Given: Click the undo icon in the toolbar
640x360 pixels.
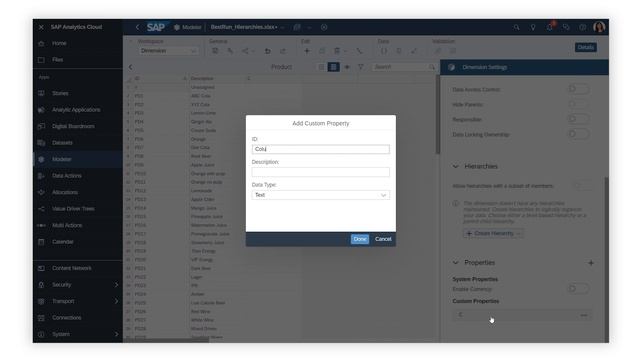Looking at the screenshot, I should [267, 51].
